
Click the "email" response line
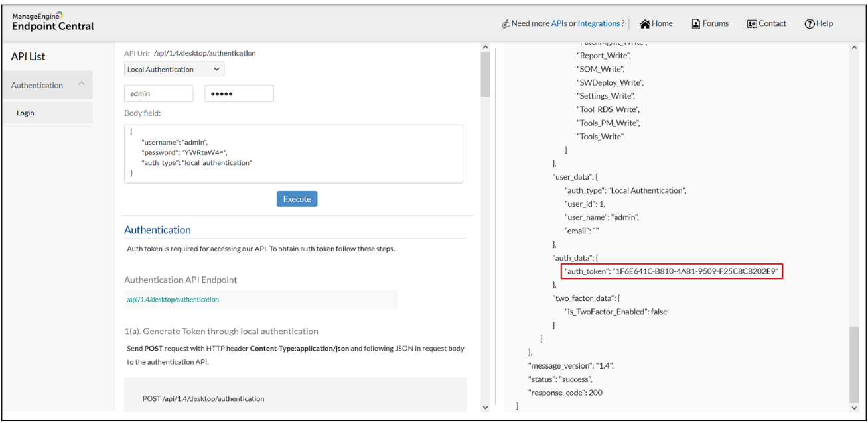click(581, 231)
